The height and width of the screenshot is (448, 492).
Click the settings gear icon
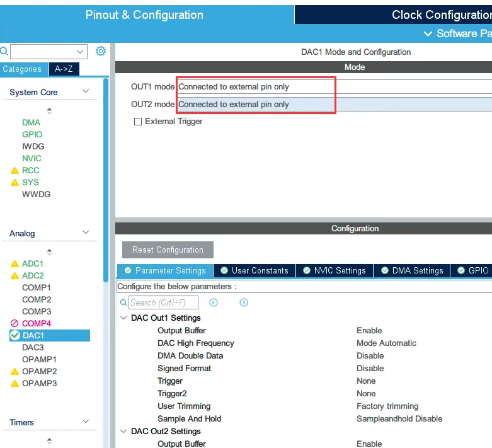(x=101, y=51)
